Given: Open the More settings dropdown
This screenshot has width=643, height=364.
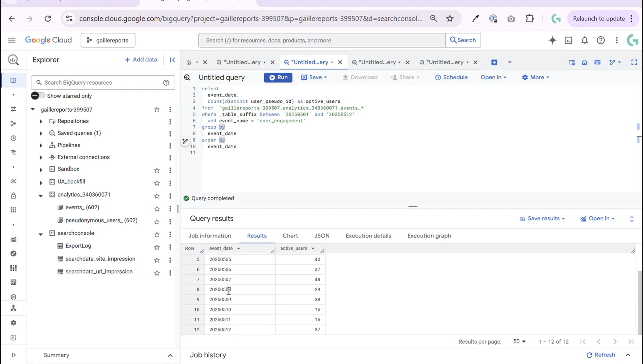Looking at the screenshot, I should point(535,77).
